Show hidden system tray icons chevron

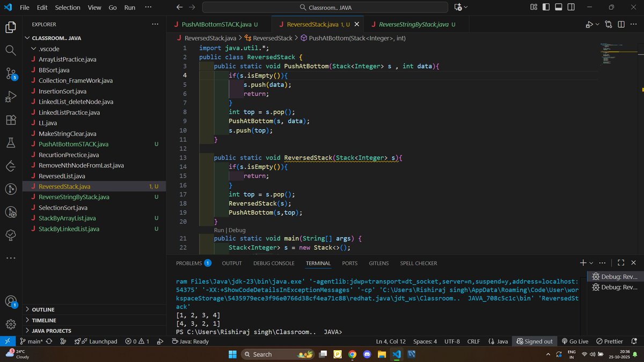[x=548, y=354]
